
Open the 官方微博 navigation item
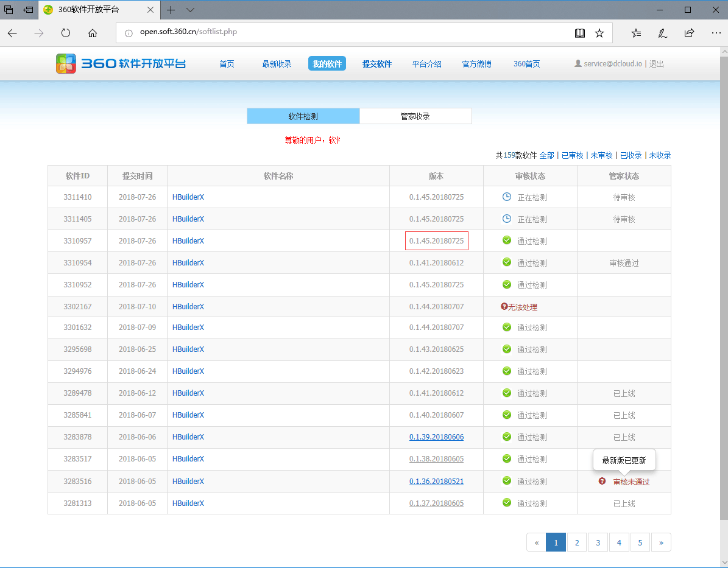coord(476,64)
